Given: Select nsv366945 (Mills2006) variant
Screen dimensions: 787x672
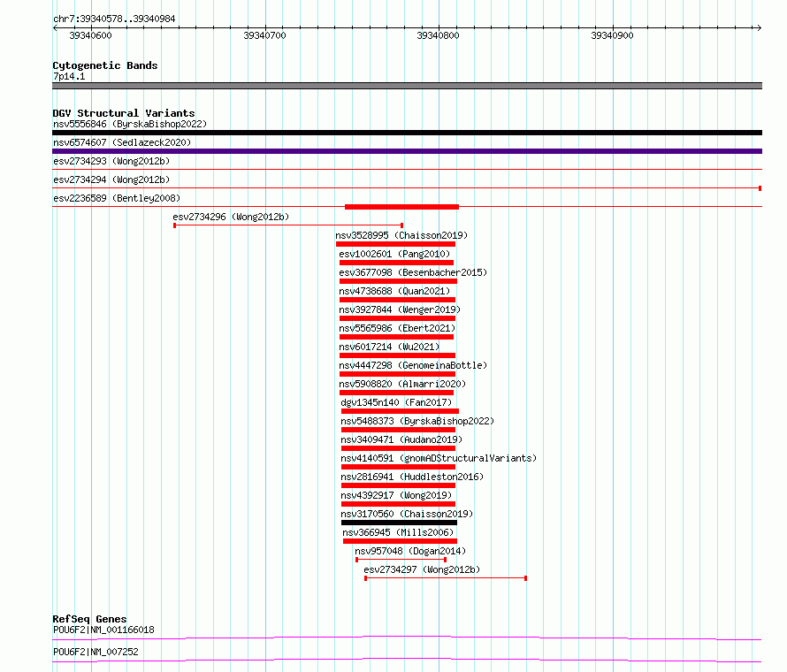Looking at the screenshot, I should click(398, 532).
